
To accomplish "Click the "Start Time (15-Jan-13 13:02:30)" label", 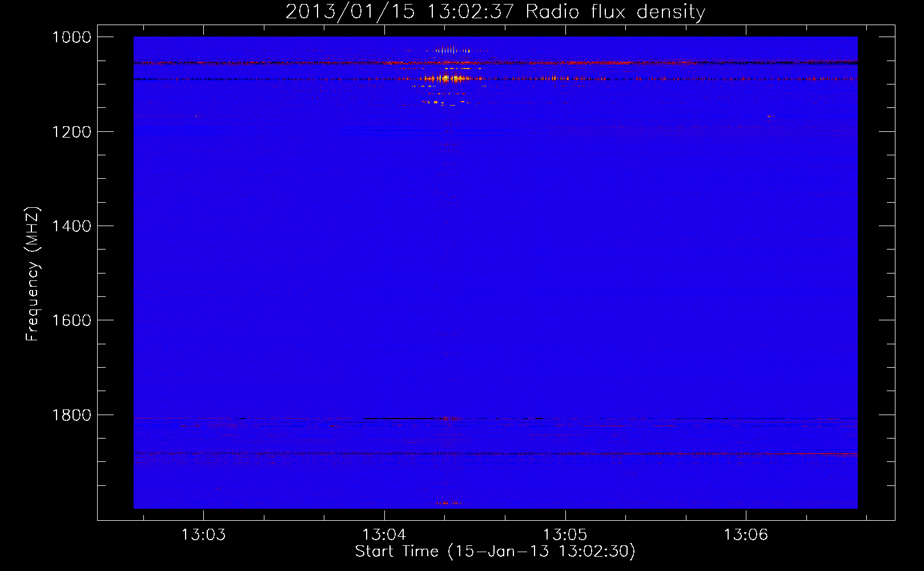I will (495, 552).
